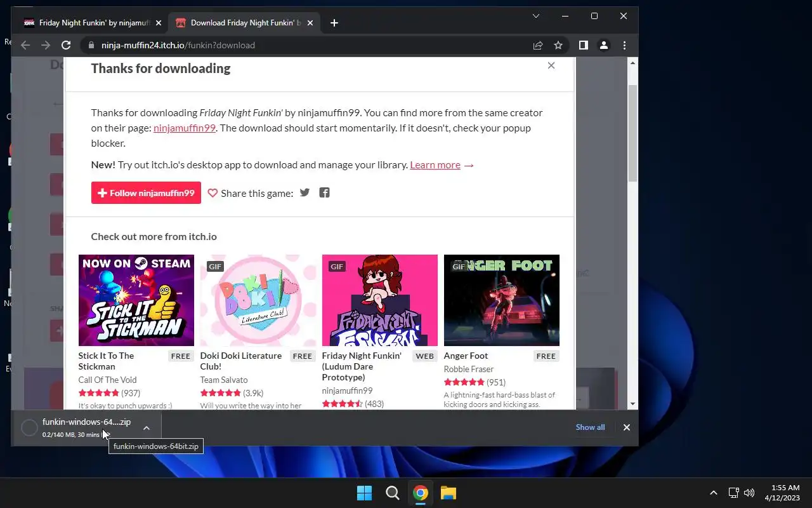Click Show all downloads

pos(590,427)
